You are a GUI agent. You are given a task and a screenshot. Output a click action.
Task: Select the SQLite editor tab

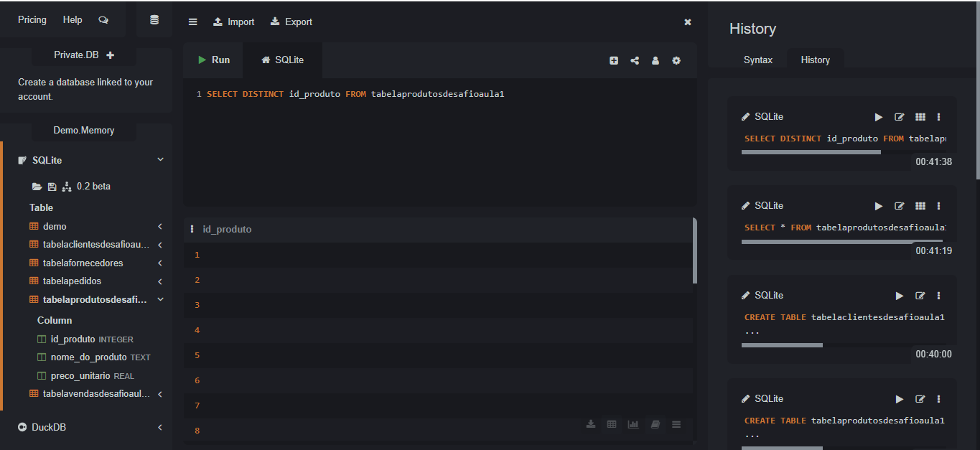(282, 60)
